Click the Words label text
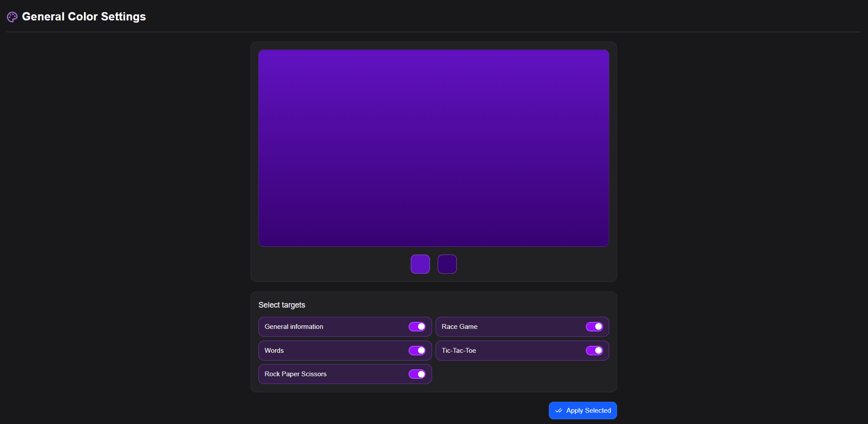868x424 pixels. point(274,351)
